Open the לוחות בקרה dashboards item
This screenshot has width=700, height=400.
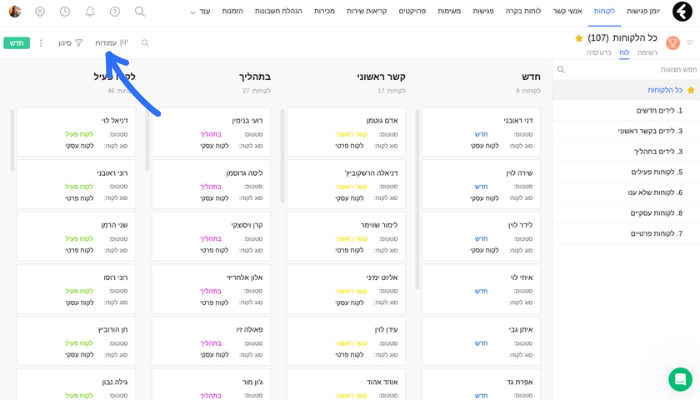(523, 11)
